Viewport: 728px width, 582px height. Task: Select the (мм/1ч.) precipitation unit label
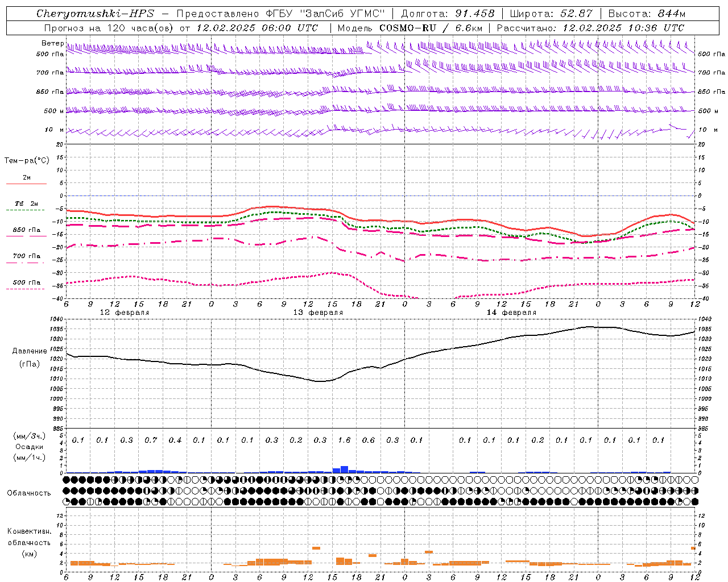pyautogui.click(x=28, y=458)
